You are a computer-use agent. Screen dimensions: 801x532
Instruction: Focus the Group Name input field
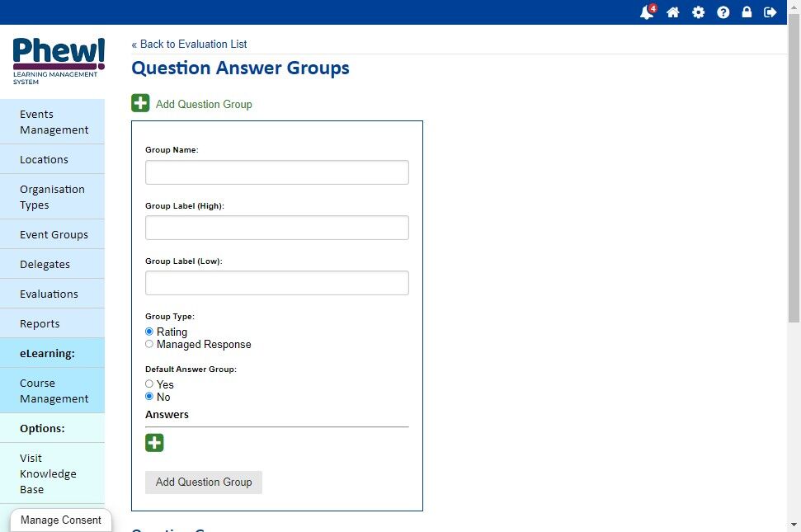pyautogui.click(x=277, y=172)
